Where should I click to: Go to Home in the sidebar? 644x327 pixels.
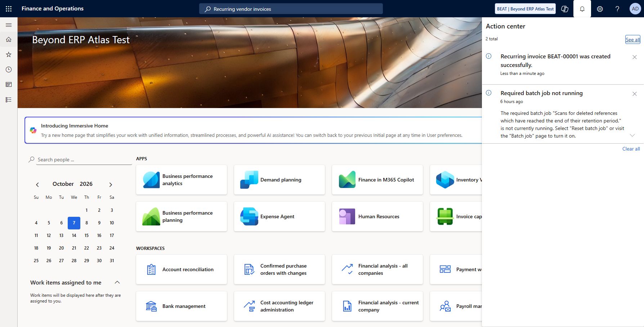coord(9,40)
